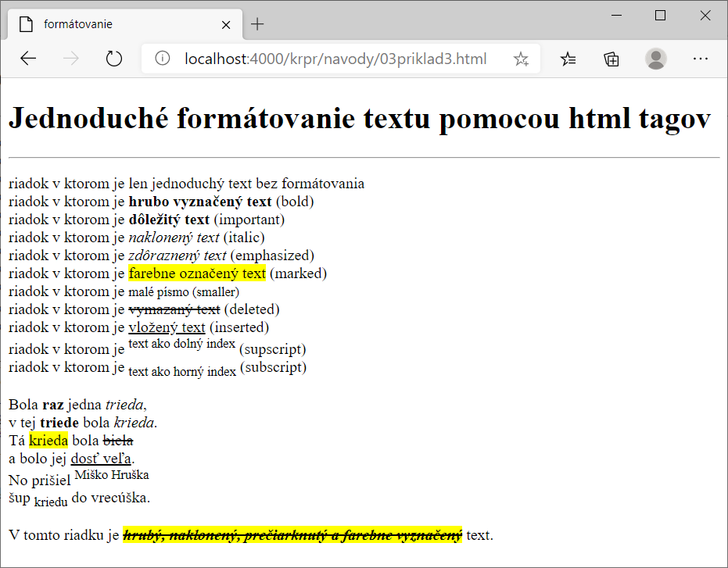Click subscript word 'kriedu'
This screenshot has height=568, width=728.
(51, 502)
